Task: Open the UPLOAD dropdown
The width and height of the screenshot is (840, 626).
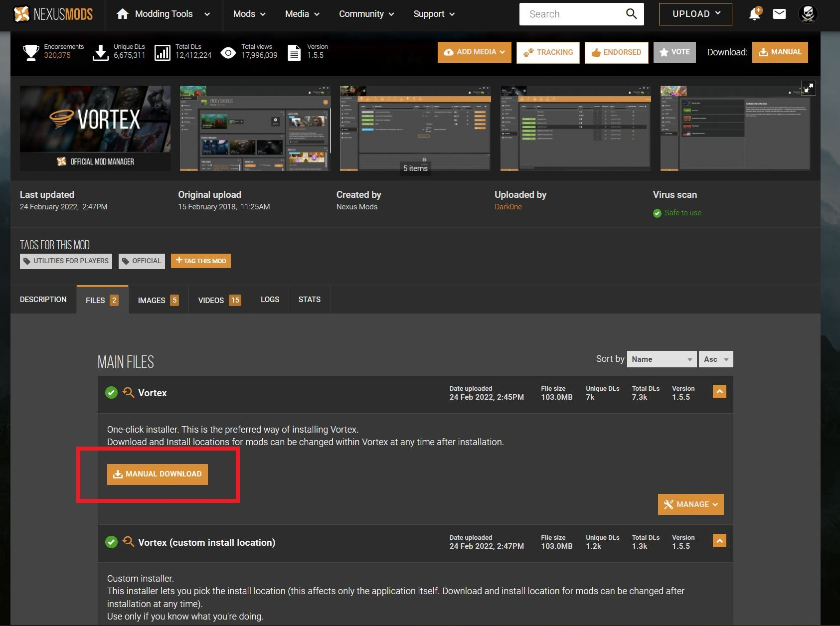Action: pyautogui.click(x=695, y=14)
